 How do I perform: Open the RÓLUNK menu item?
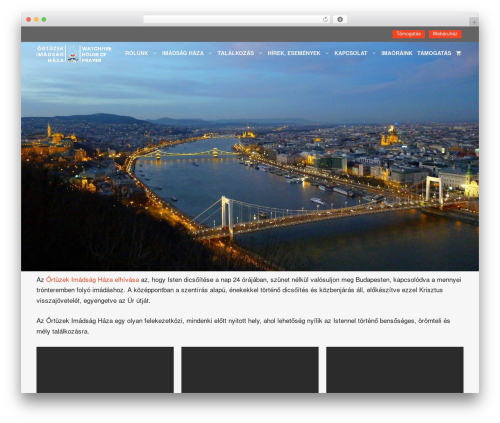[x=137, y=53]
